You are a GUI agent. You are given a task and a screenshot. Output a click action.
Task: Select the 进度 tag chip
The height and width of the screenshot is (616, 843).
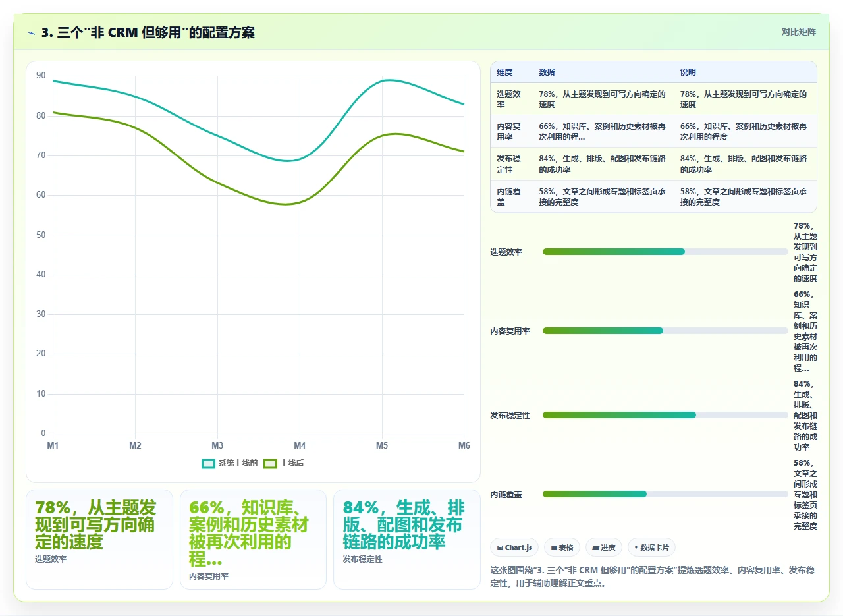603,547
